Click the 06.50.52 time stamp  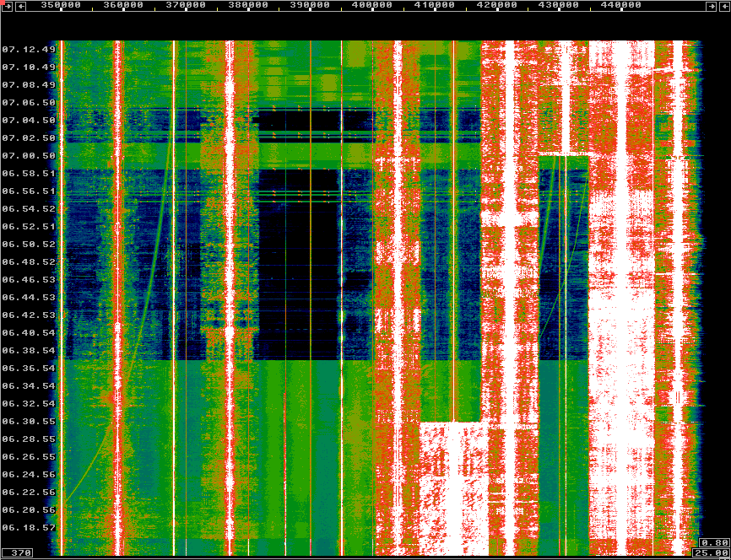(x=29, y=244)
